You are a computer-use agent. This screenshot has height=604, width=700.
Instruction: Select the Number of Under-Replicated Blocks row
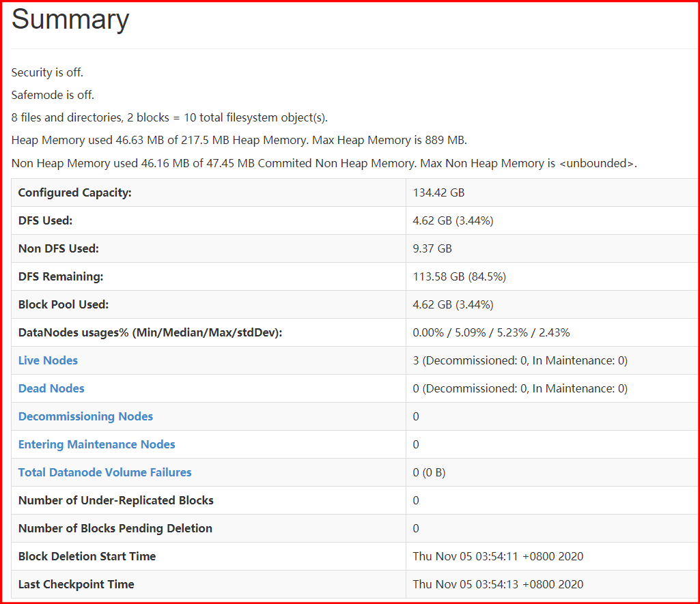(205, 500)
